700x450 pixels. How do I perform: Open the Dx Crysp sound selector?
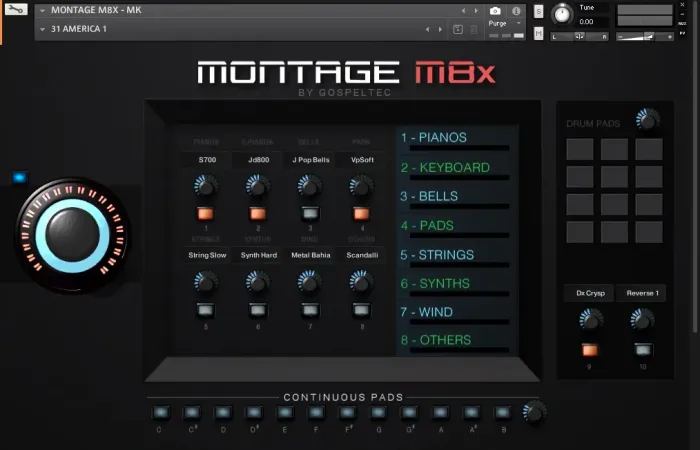tap(589, 293)
